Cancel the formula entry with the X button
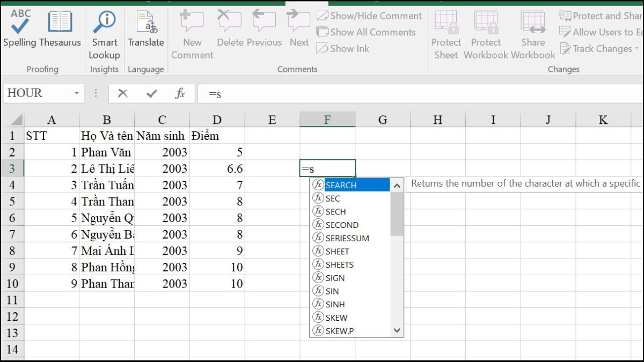The height and width of the screenshot is (362, 644). coord(122,93)
